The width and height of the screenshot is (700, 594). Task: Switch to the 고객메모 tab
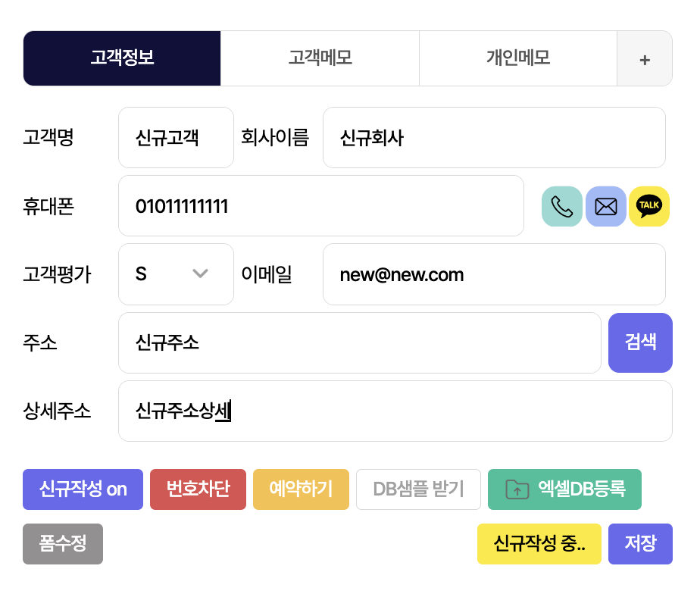coord(320,58)
